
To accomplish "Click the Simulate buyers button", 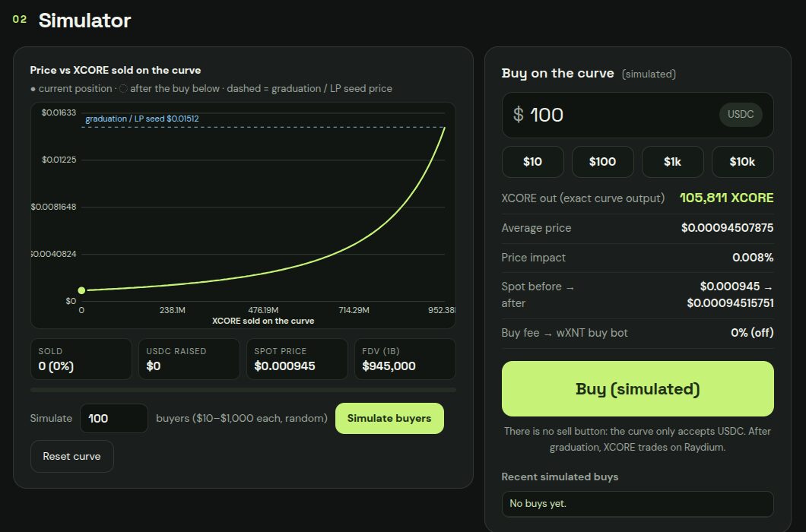I will point(389,419).
